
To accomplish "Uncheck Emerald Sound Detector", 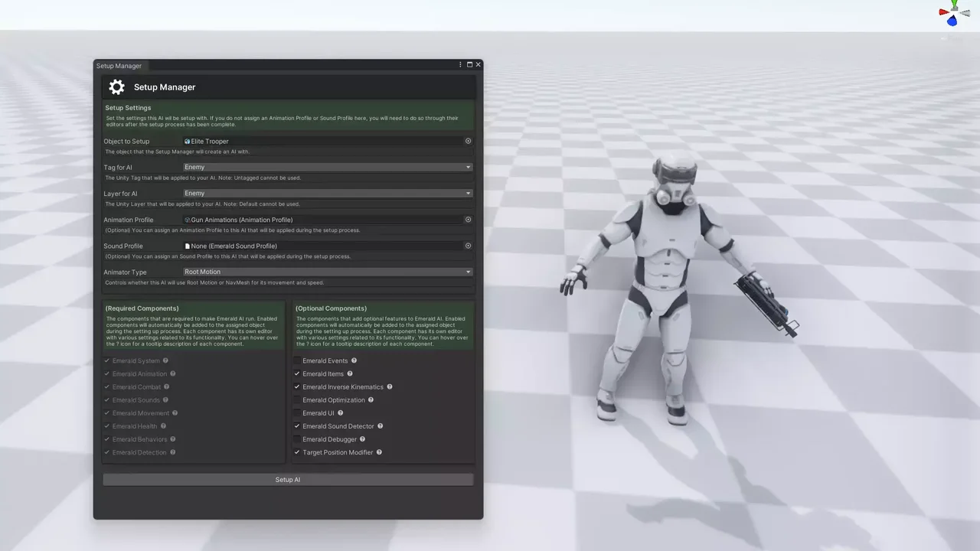I will [x=297, y=425].
